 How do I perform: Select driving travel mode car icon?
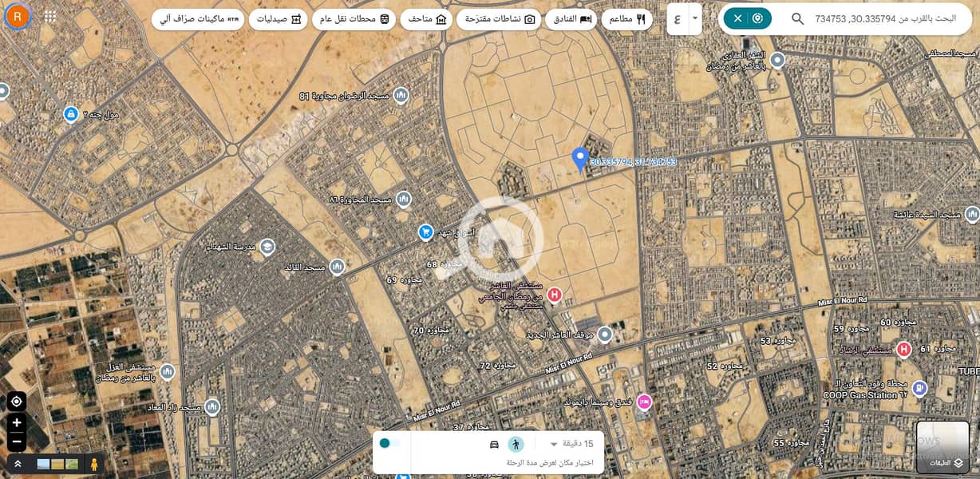tap(494, 444)
